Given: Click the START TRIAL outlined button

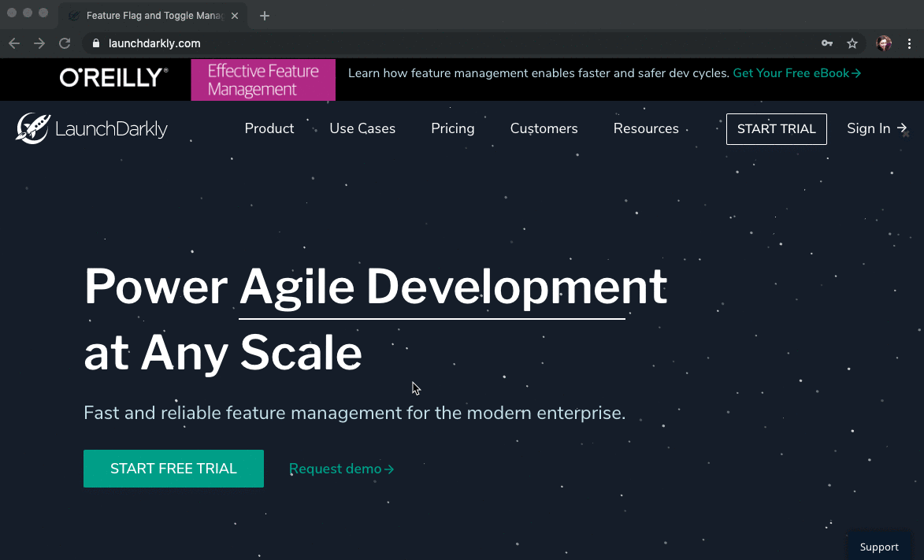Looking at the screenshot, I should click(x=777, y=129).
